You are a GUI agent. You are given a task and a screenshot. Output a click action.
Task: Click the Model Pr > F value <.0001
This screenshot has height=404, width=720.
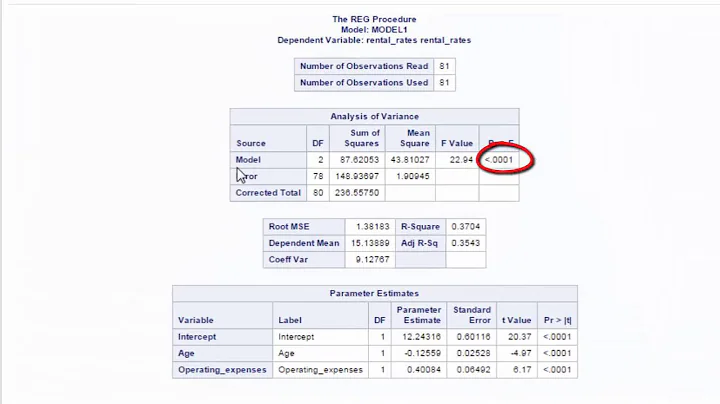pyautogui.click(x=499, y=160)
